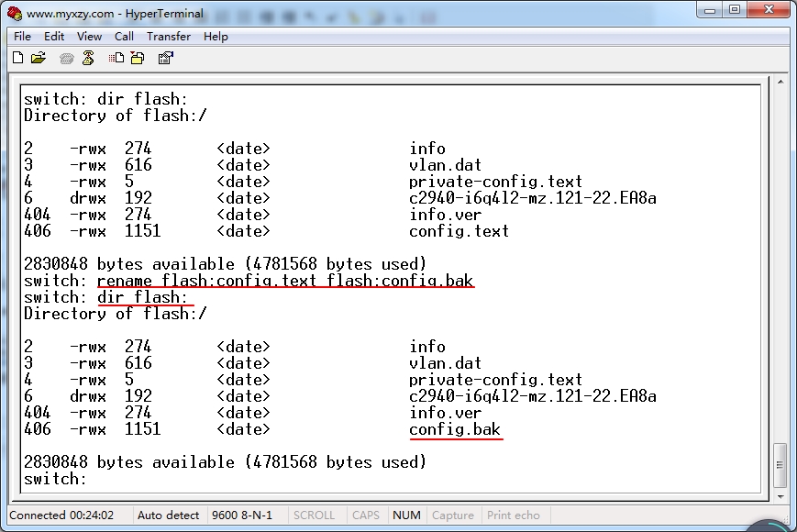Open the Transfer menu
This screenshot has height=532, width=797.
tap(169, 36)
